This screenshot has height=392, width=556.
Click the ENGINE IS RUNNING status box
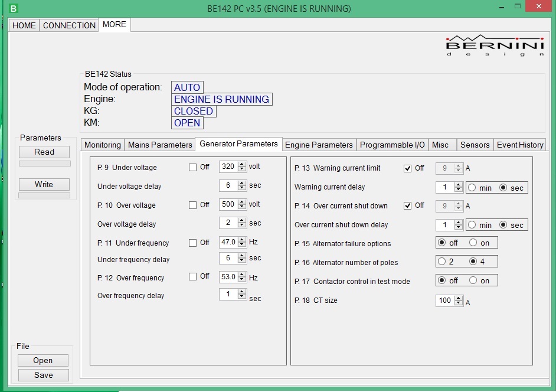[x=221, y=99]
